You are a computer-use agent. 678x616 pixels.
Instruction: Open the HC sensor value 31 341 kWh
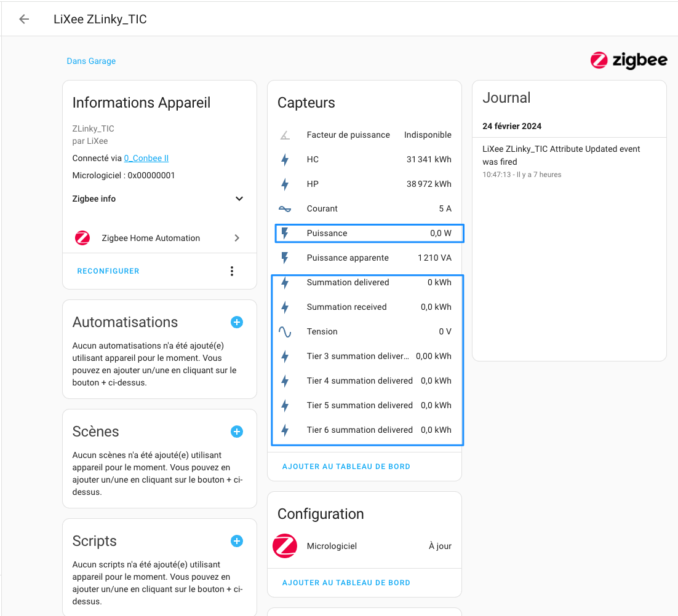[x=428, y=159]
